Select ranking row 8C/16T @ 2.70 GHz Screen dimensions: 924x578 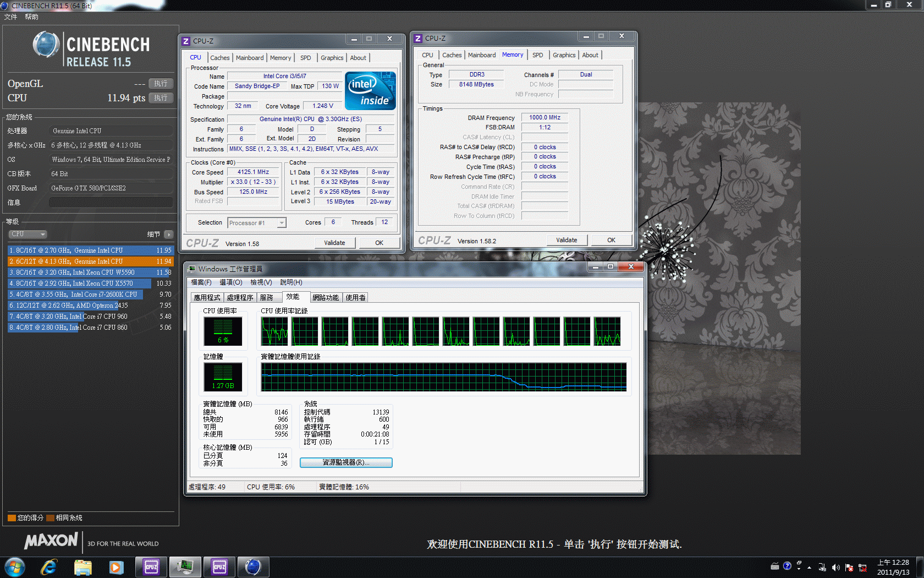click(x=90, y=250)
